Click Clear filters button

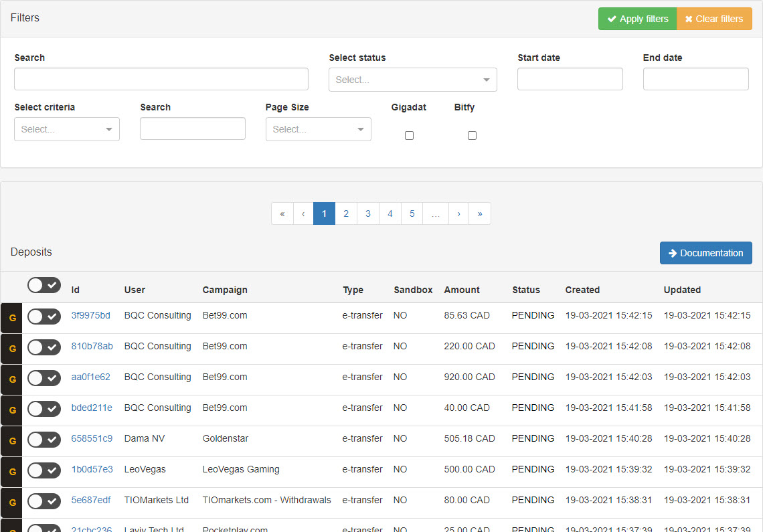click(x=714, y=19)
